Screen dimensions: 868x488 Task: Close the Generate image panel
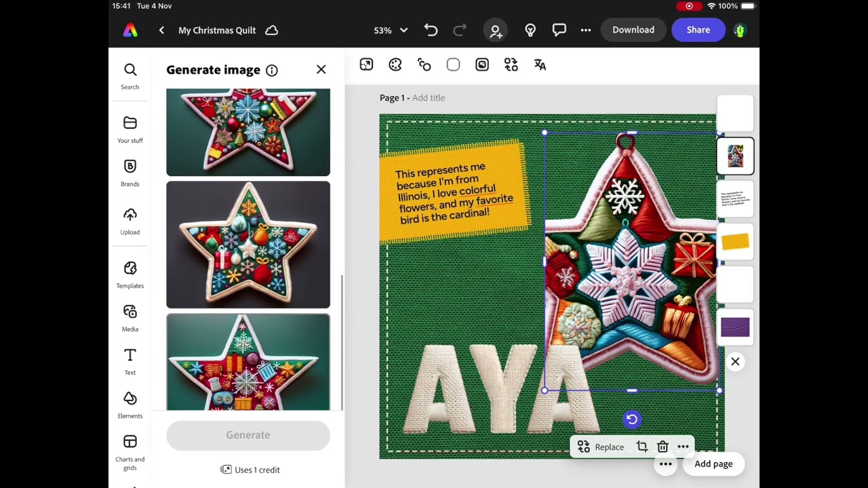coord(321,70)
